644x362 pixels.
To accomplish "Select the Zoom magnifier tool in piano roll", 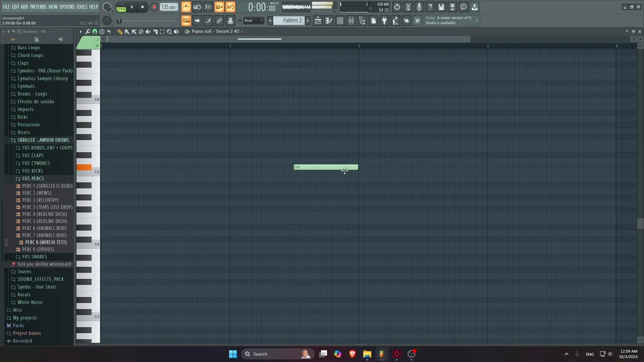I will [x=169, y=32].
